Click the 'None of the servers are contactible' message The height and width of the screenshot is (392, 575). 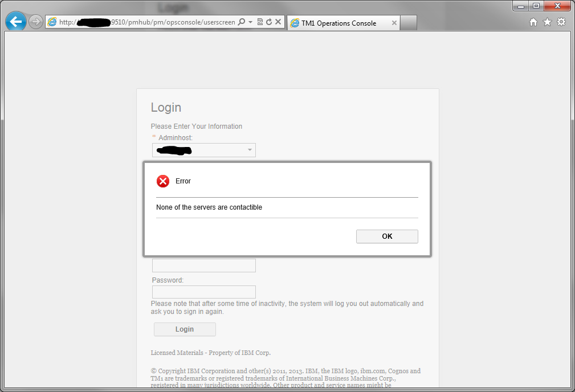(209, 207)
